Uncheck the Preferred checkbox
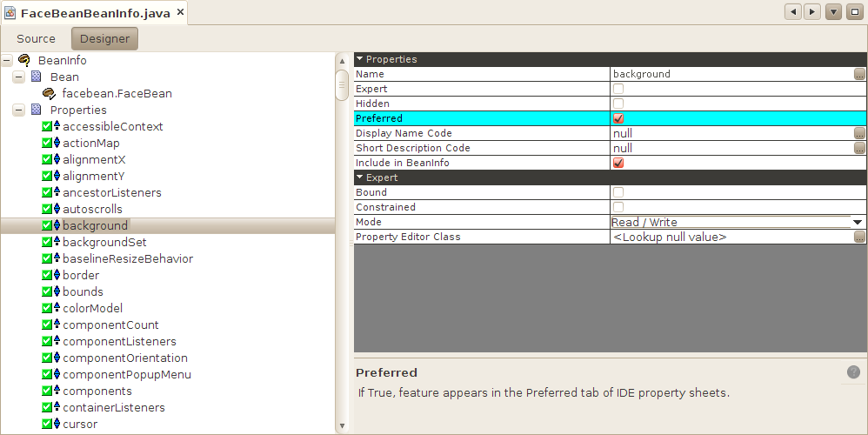The width and height of the screenshot is (868, 435). coord(618,118)
